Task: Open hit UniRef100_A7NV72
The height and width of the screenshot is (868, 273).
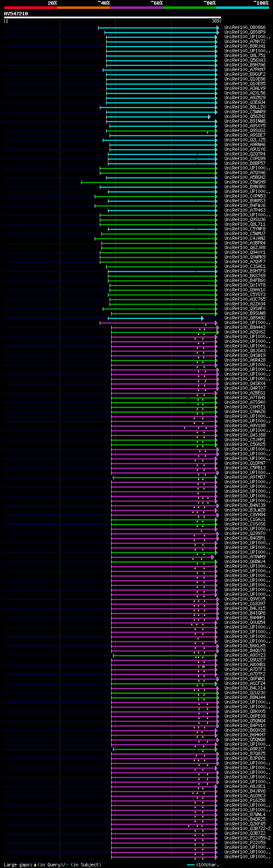Action: pos(245,42)
